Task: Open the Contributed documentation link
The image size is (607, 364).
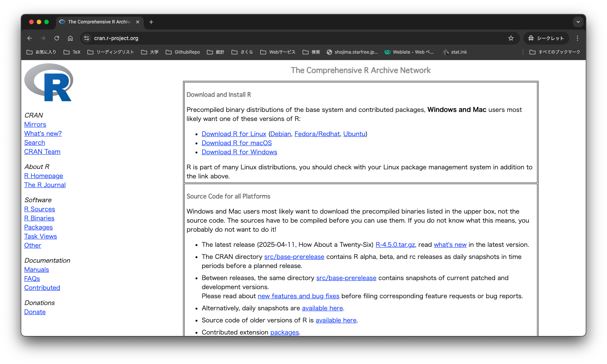Action: click(42, 288)
